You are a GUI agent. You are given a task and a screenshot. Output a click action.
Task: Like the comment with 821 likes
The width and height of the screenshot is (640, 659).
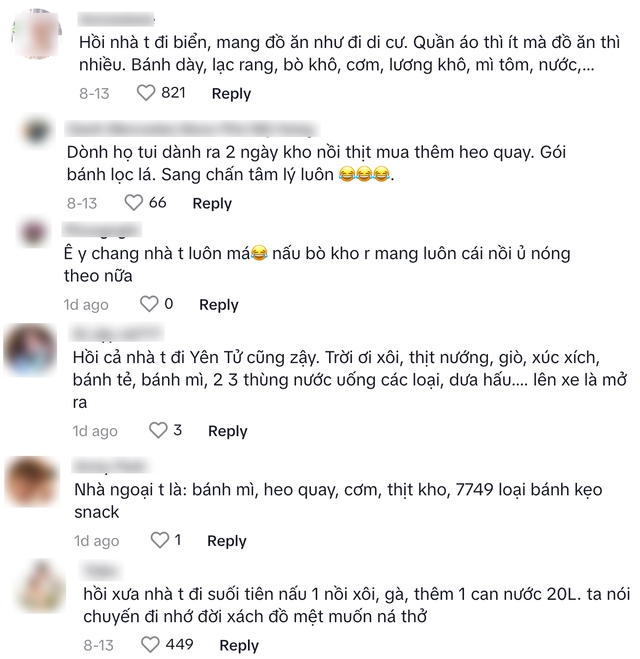point(146,93)
